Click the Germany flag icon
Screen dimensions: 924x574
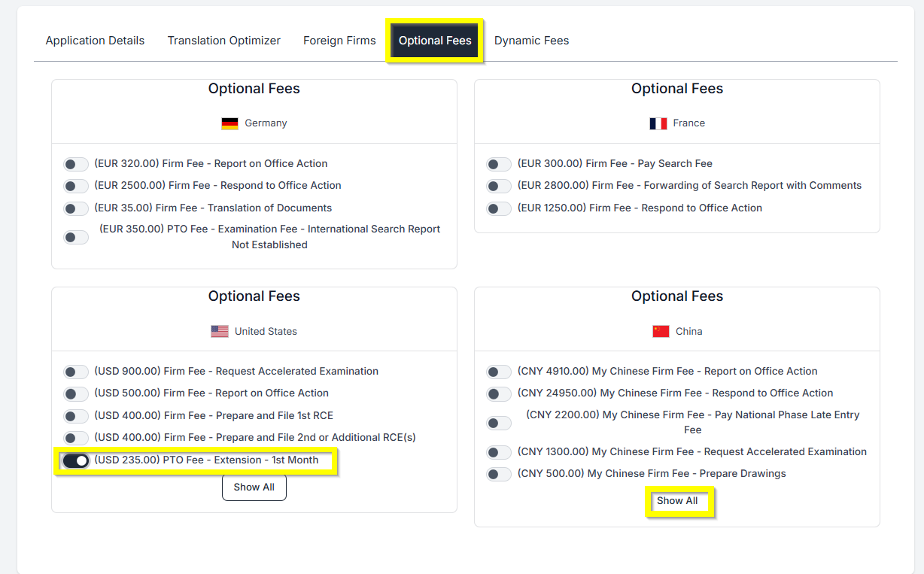(x=229, y=123)
